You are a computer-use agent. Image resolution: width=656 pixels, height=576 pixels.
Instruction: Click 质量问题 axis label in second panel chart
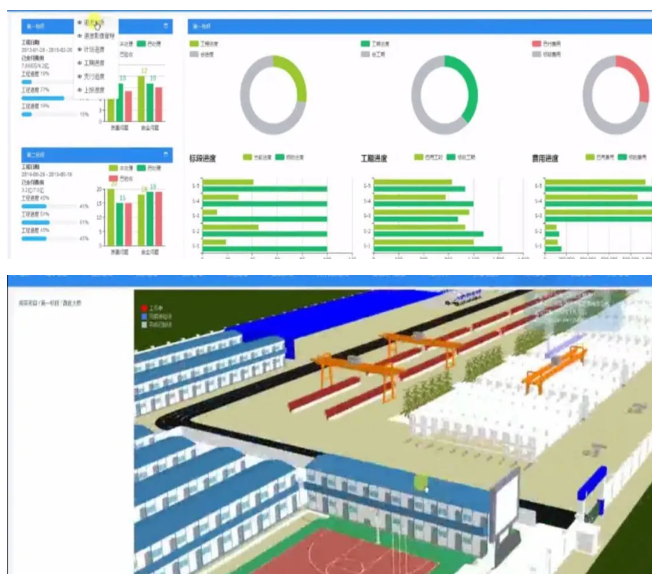(x=119, y=252)
